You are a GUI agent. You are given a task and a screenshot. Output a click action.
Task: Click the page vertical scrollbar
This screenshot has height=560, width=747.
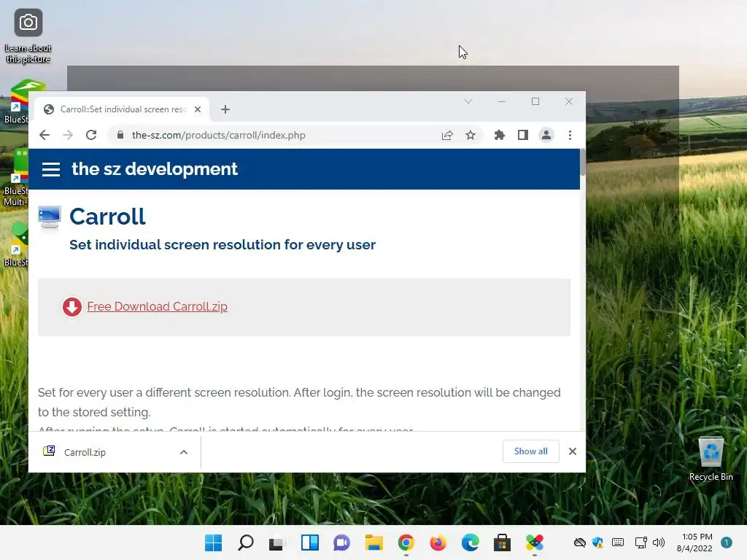click(583, 163)
